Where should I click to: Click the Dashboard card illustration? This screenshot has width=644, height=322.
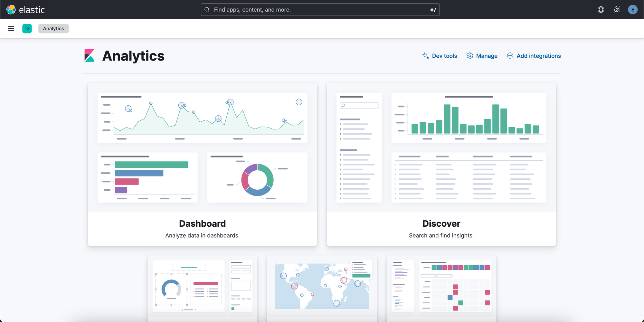[203, 147]
